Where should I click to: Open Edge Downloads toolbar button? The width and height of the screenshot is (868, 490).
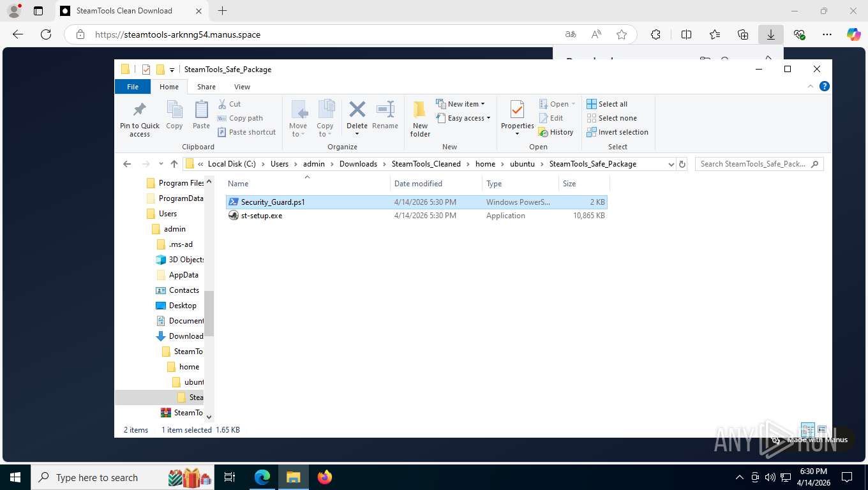click(771, 34)
